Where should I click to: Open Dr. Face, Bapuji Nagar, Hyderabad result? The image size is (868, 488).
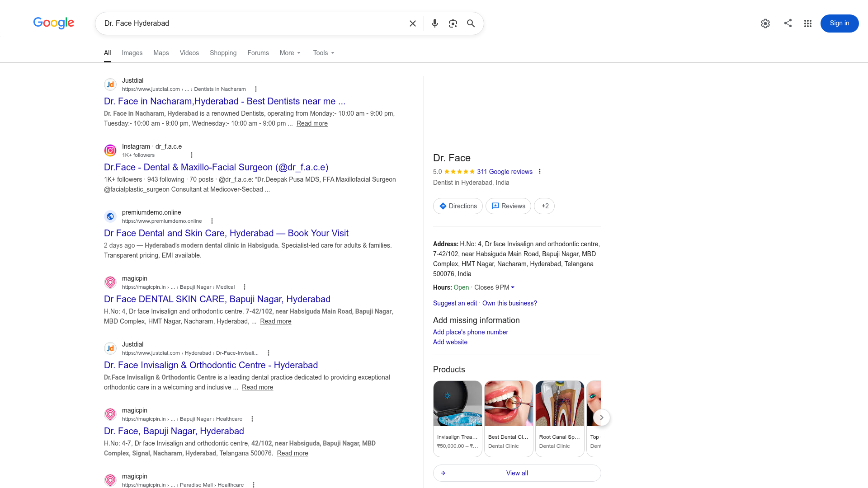point(174,431)
